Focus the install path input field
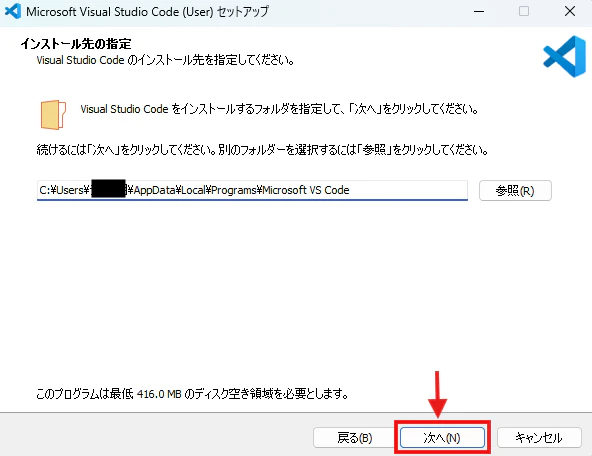 [x=252, y=190]
